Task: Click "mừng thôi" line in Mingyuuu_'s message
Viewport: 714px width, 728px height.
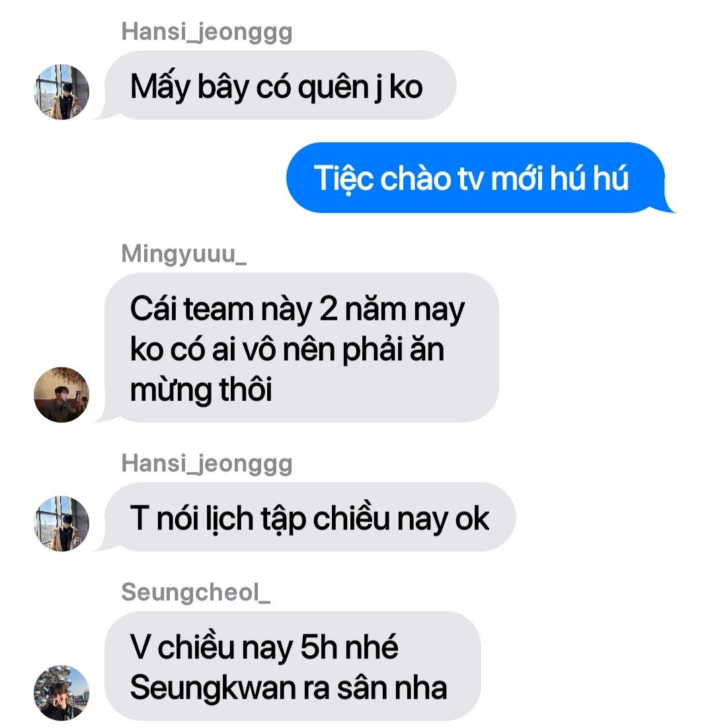Action: coord(201,390)
